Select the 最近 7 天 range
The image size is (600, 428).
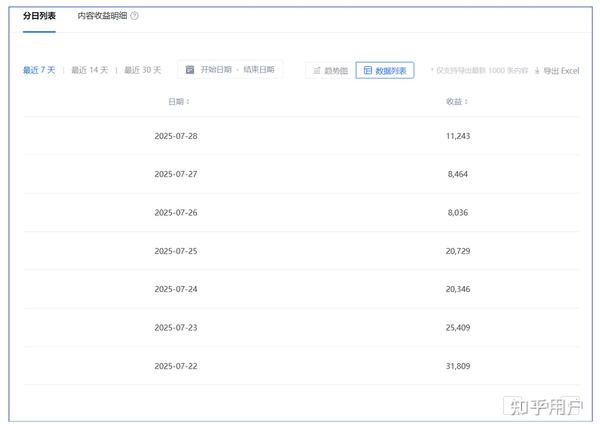[x=39, y=70]
